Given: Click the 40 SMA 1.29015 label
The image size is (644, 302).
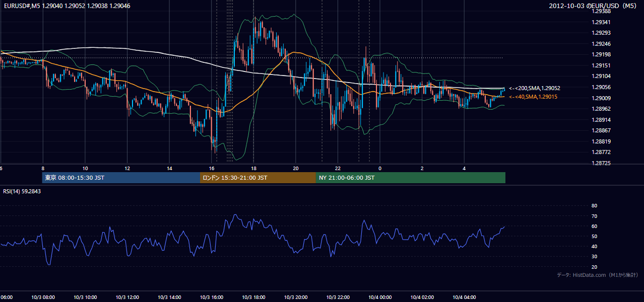Looking at the screenshot, I should click(533, 97).
